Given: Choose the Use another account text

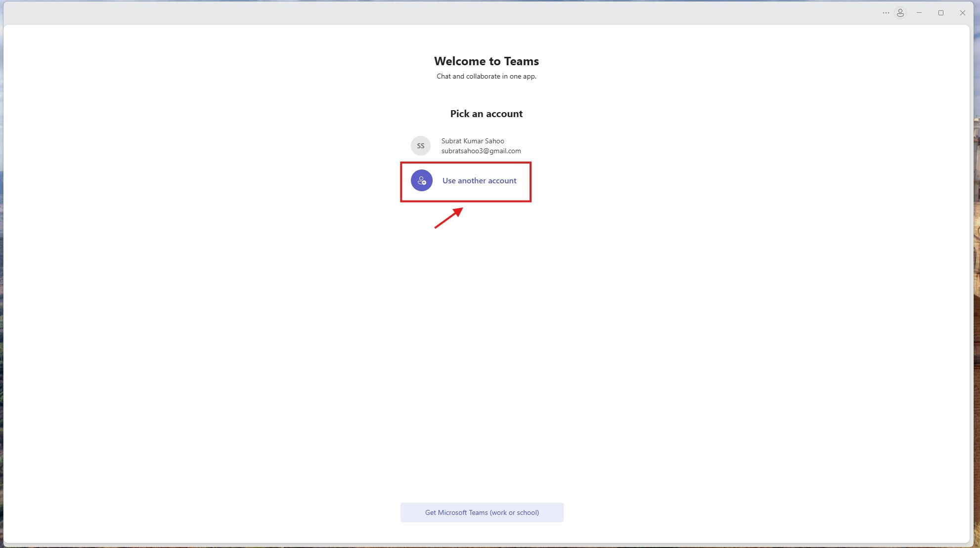Looking at the screenshot, I should 479,181.
